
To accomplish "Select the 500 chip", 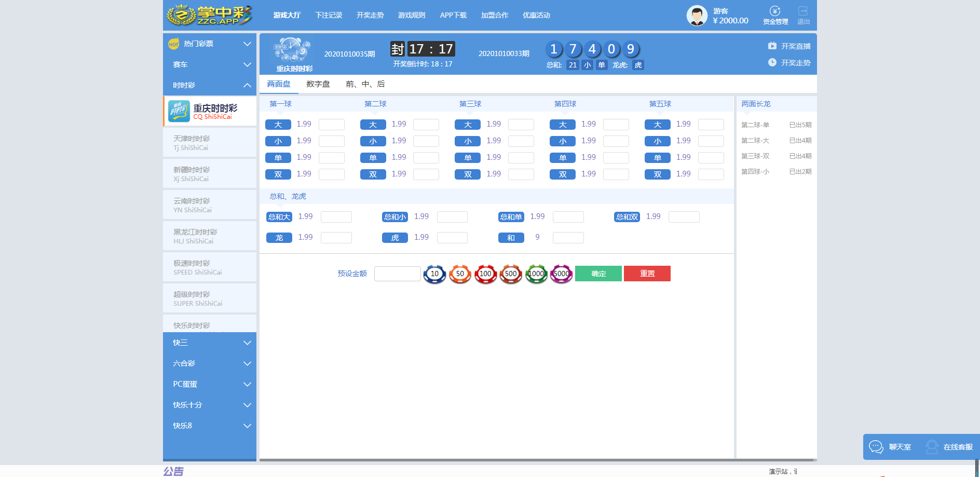I will coord(511,274).
